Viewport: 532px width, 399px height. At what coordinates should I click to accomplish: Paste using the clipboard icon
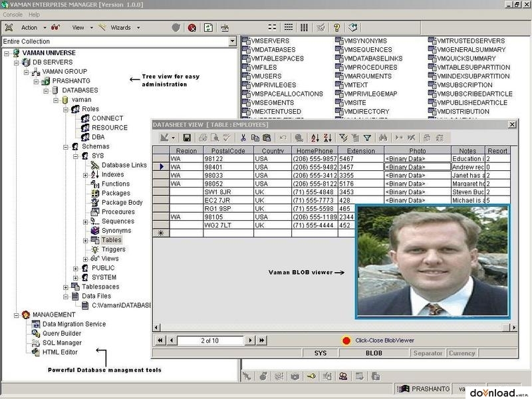click(x=267, y=138)
